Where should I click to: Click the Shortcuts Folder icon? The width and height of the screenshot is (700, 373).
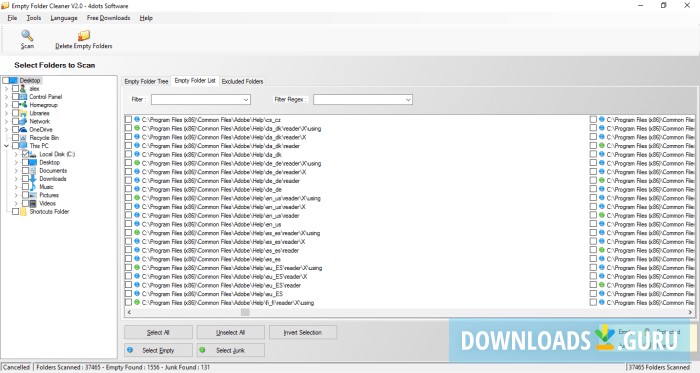[23, 211]
